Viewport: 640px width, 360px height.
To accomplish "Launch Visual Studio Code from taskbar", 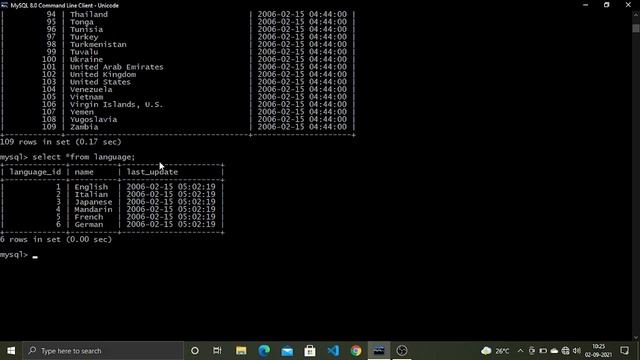I will pos(333,351).
